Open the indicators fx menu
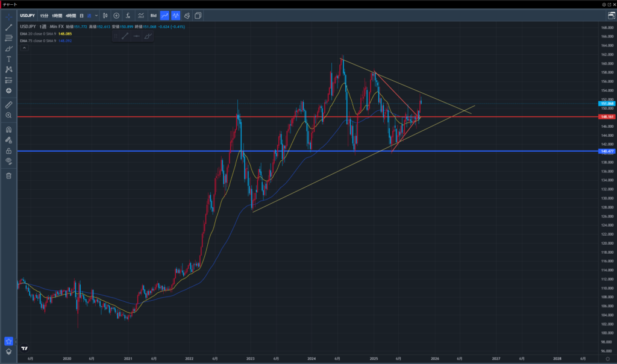This screenshot has width=617, height=364. pyautogui.click(x=128, y=15)
